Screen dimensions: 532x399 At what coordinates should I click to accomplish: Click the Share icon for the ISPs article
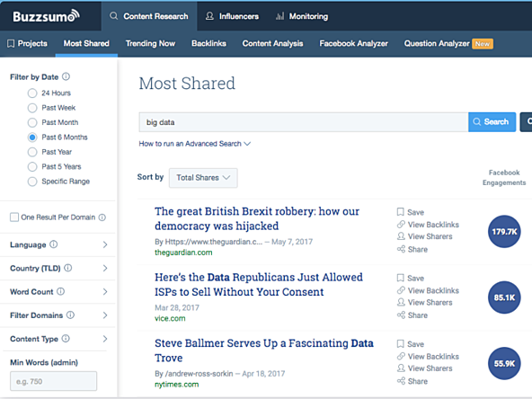click(x=401, y=315)
